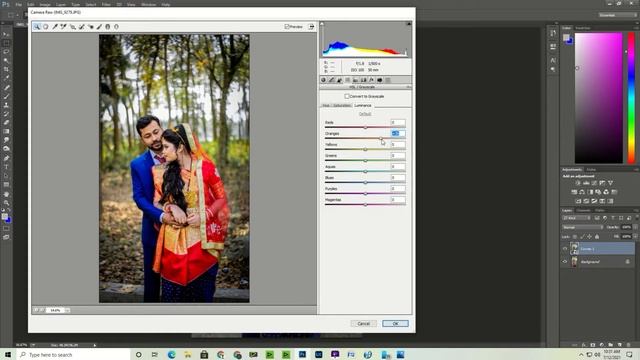Screen dimensions: 640x360
Task: Toggle shadow clipping warning on histogram
Action: [x=322, y=24]
